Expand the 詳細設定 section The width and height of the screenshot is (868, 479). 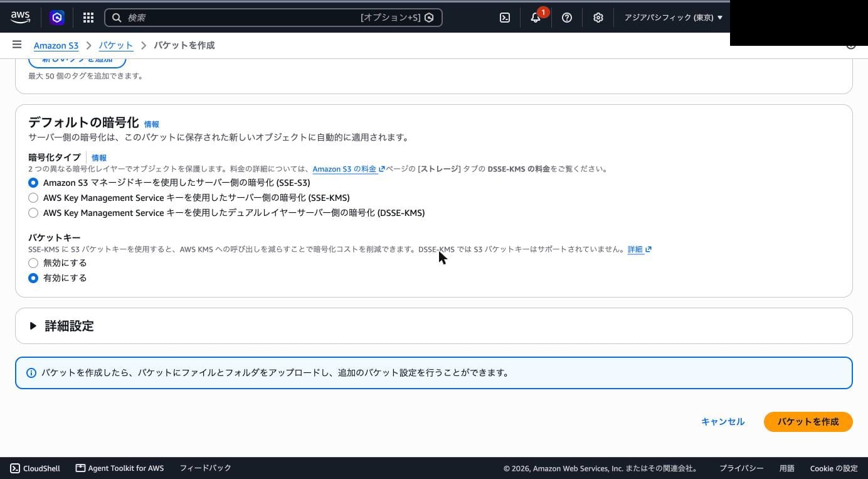click(61, 326)
